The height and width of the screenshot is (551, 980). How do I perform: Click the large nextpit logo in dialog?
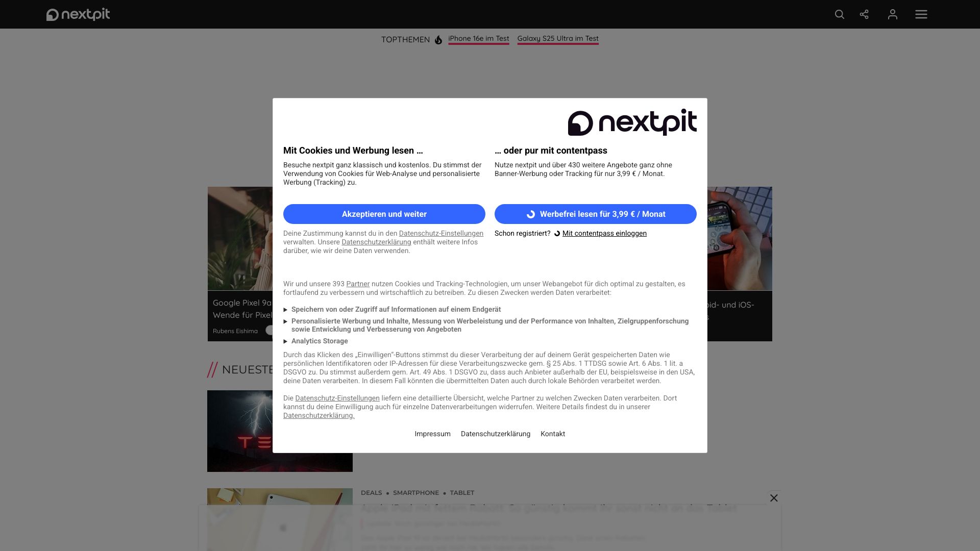(x=632, y=122)
